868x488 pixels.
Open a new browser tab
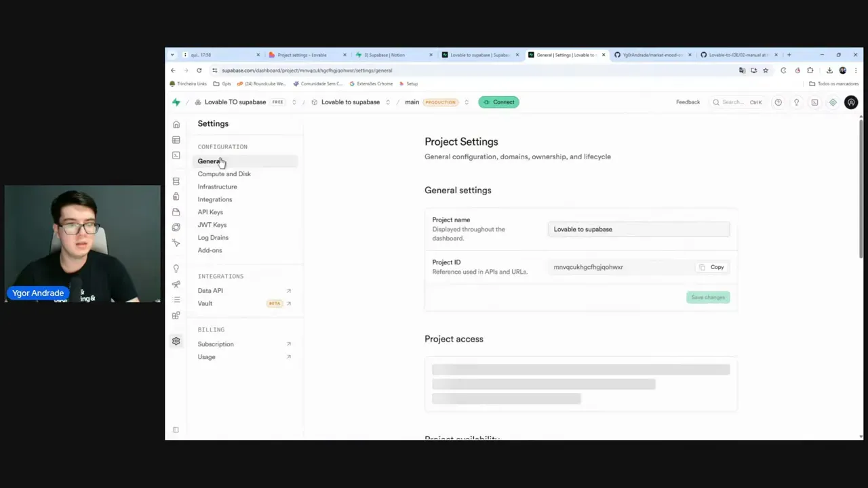click(789, 55)
